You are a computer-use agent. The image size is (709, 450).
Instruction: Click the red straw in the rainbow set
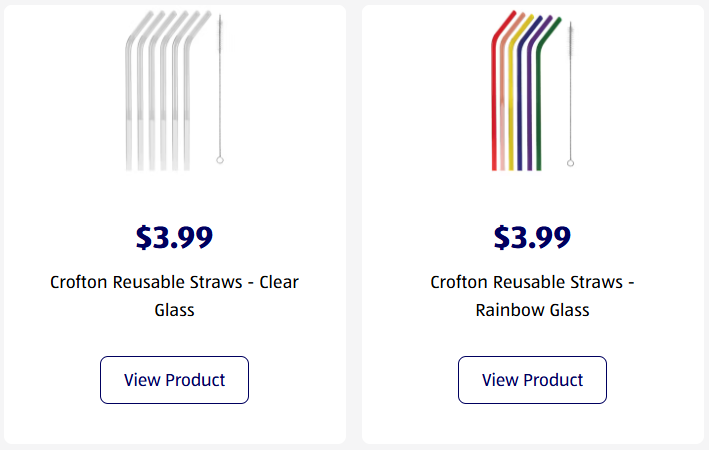pyautogui.click(x=494, y=110)
